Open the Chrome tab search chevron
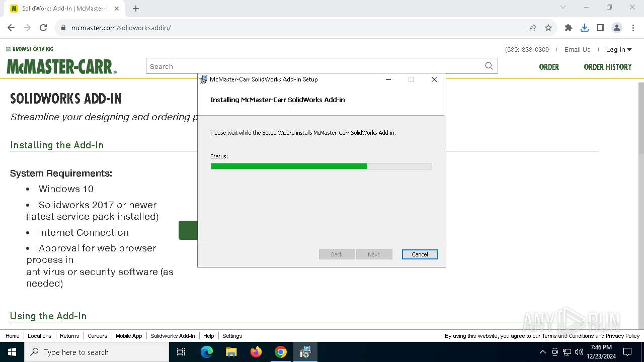This screenshot has width=644, height=362. 563,7
